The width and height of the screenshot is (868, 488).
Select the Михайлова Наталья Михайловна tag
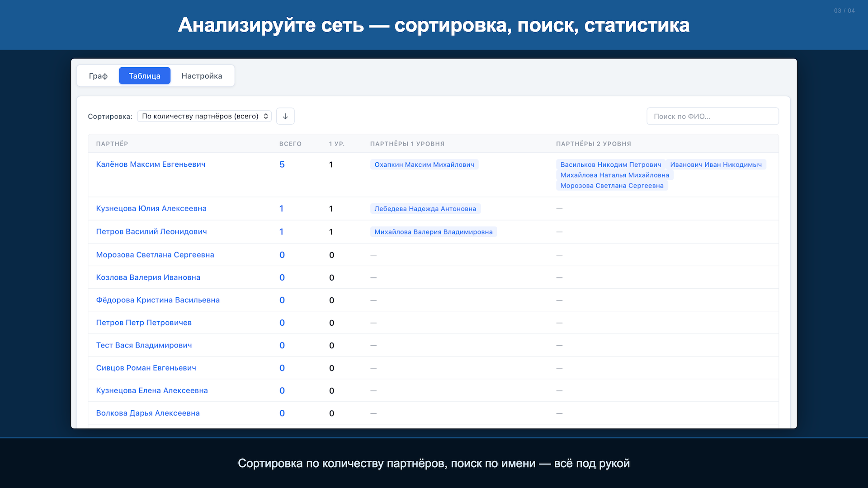614,175
